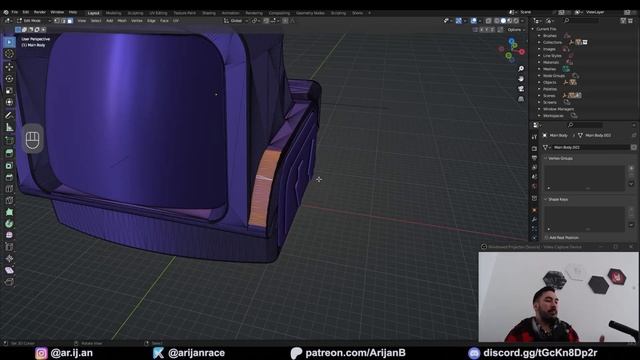640x360 pixels.
Task: Expand the Brushes tree row
Action: (x=539, y=36)
